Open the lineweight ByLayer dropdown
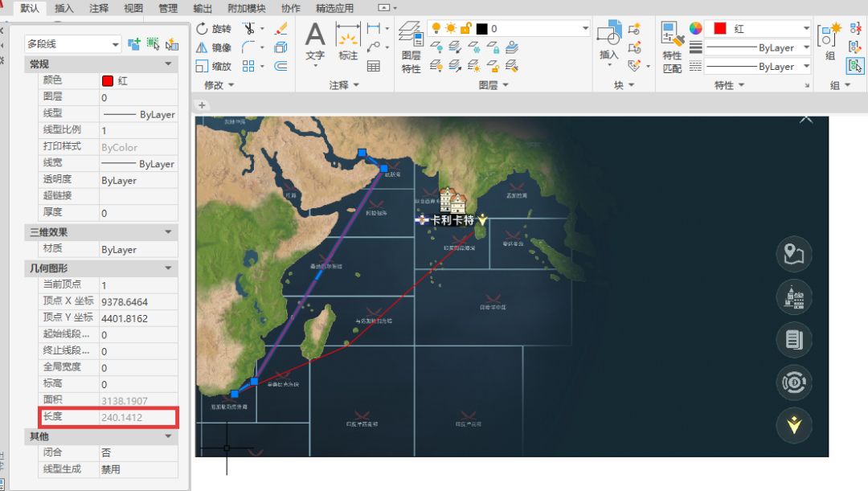The image size is (868, 491). click(806, 47)
